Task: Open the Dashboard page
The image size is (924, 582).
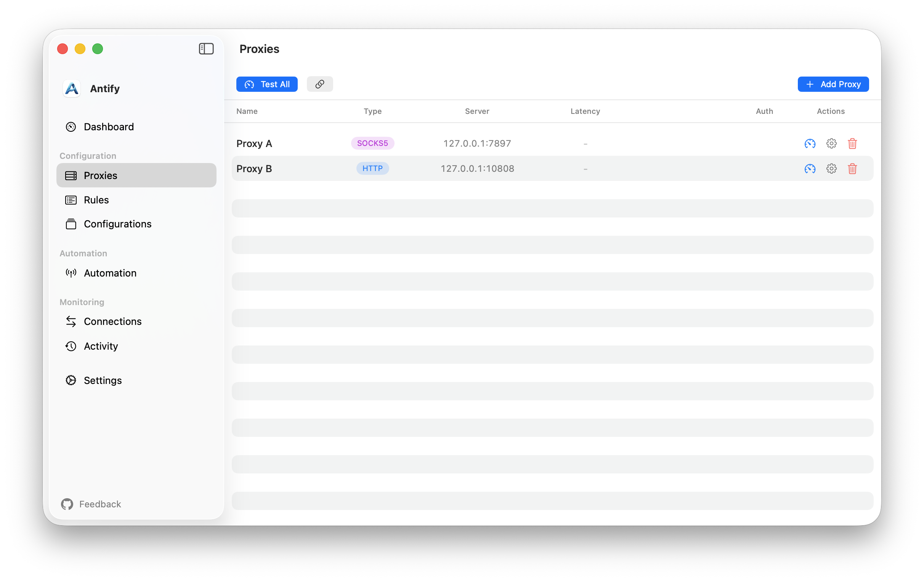Action: (x=136, y=127)
